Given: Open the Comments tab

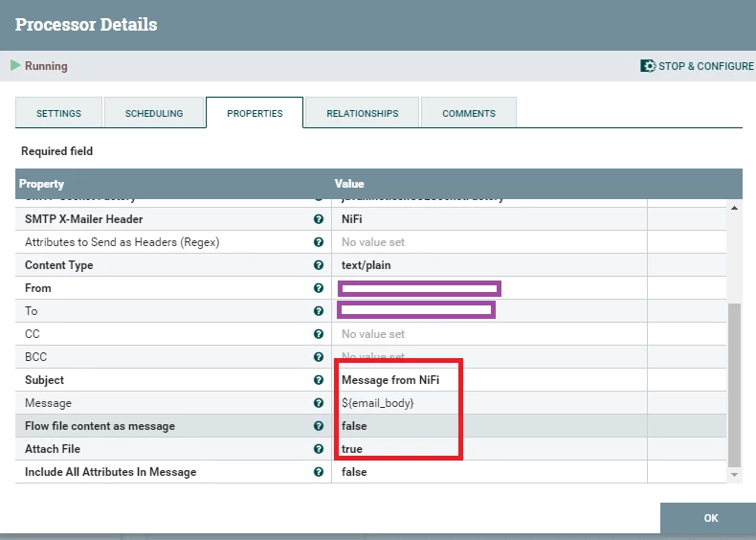Looking at the screenshot, I should click(x=469, y=113).
